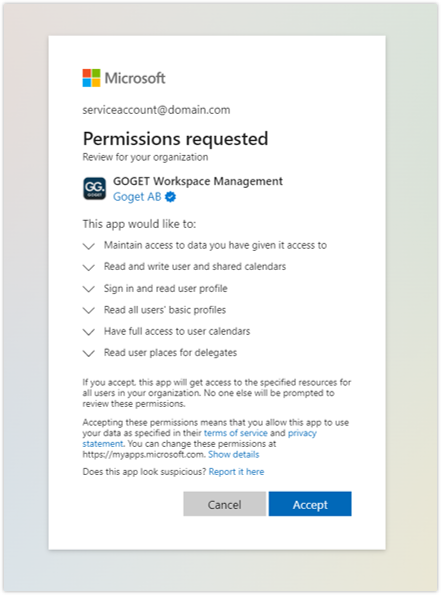Expand 'Sign in and read user profile'
441x595 pixels.
tap(88, 289)
